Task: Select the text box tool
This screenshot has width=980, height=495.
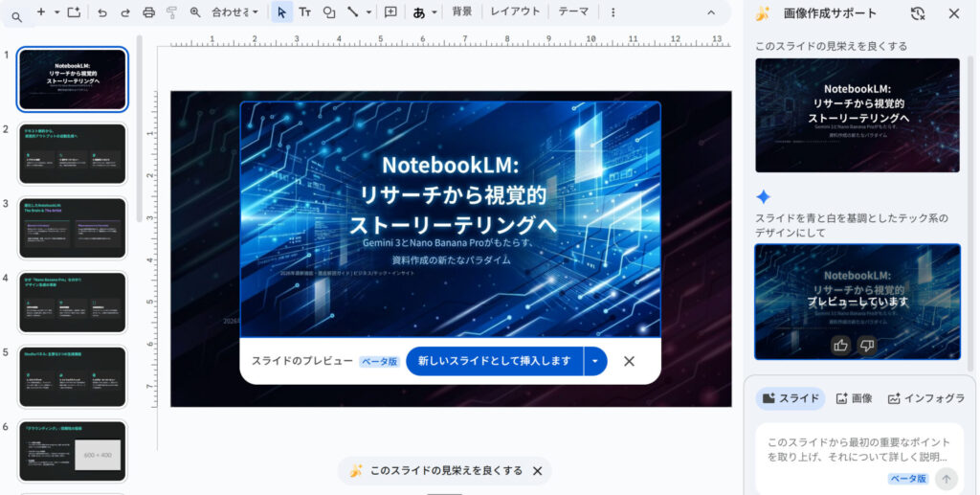Action: coord(305,11)
